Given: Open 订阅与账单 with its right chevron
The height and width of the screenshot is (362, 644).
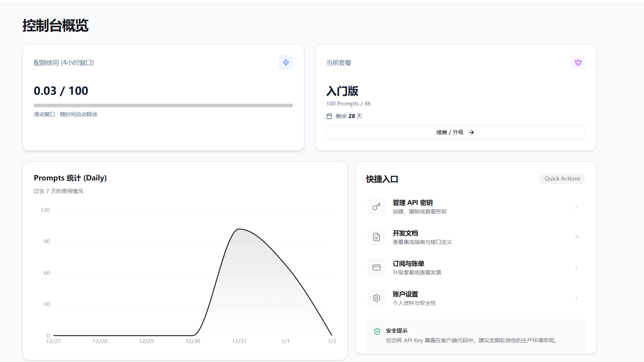Looking at the screenshot, I should 577,268.
